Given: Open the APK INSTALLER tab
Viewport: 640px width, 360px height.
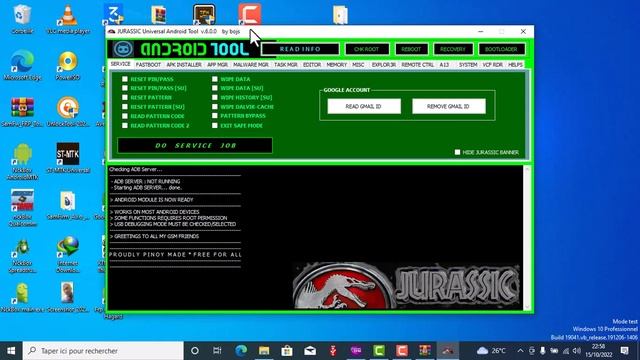Looking at the screenshot, I should point(184,65).
